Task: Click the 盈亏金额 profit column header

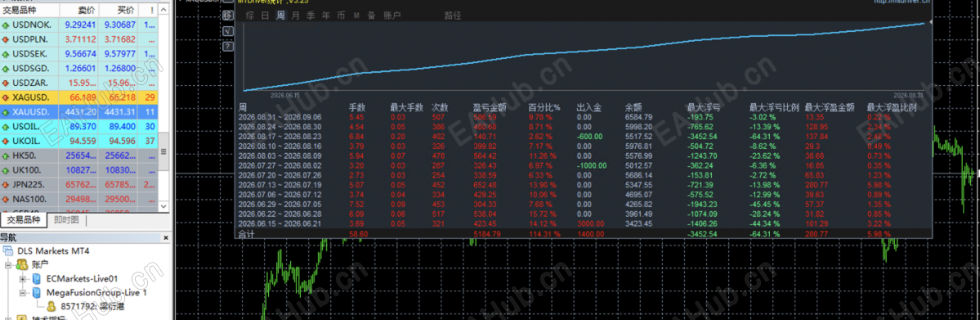Action: 490,108
